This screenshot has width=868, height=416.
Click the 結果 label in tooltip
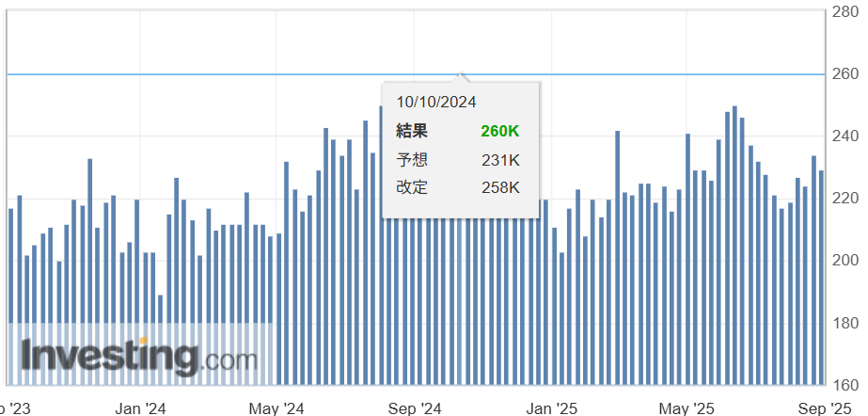[412, 132]
